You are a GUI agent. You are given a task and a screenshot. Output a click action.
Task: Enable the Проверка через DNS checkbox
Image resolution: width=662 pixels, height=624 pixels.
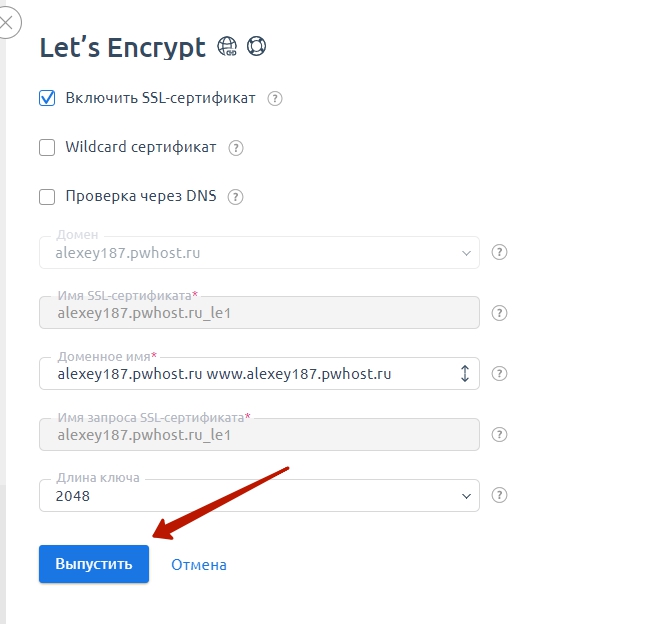[47, 197]
